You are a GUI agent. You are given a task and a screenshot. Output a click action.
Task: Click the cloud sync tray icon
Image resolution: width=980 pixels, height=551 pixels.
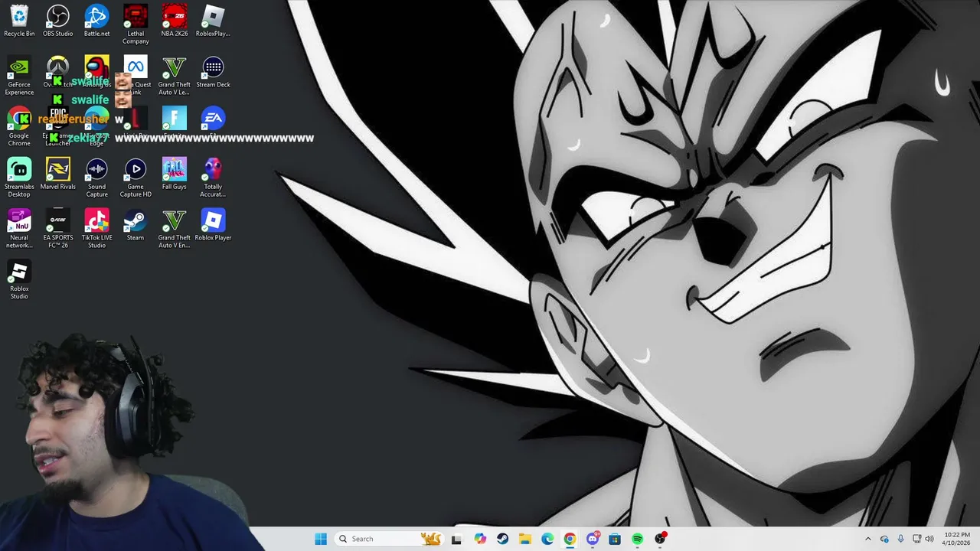click(884, 539)
